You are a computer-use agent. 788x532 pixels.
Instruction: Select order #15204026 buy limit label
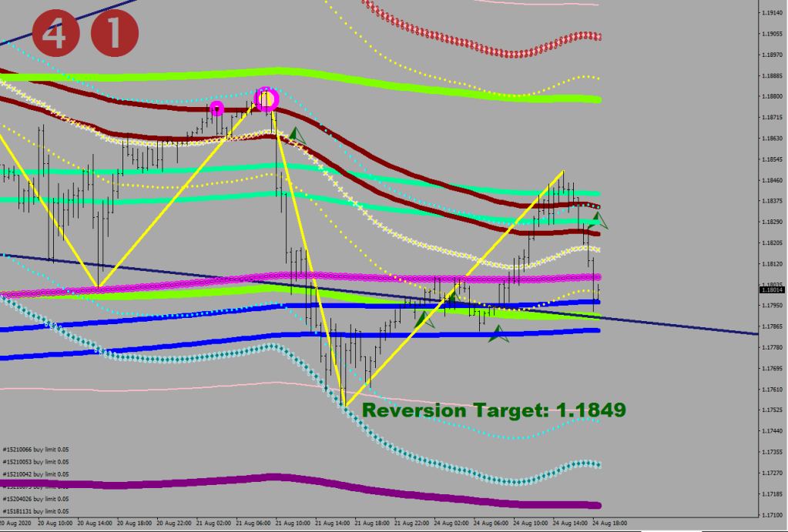(35, 499)
